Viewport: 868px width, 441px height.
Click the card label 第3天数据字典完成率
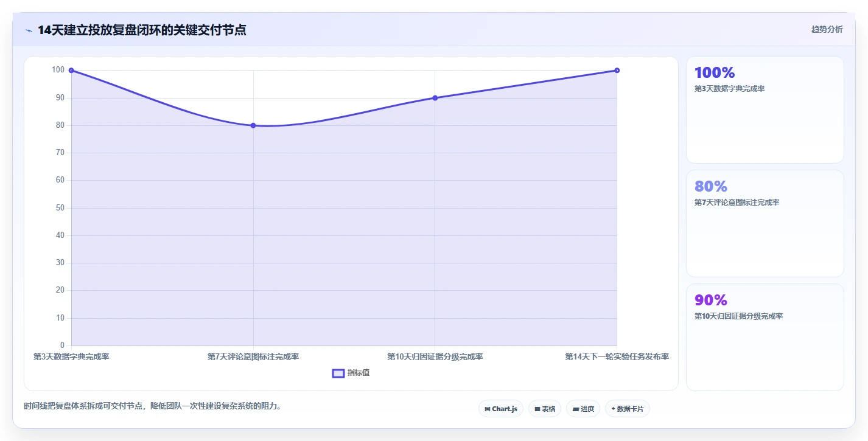click(x=729, y=89)
